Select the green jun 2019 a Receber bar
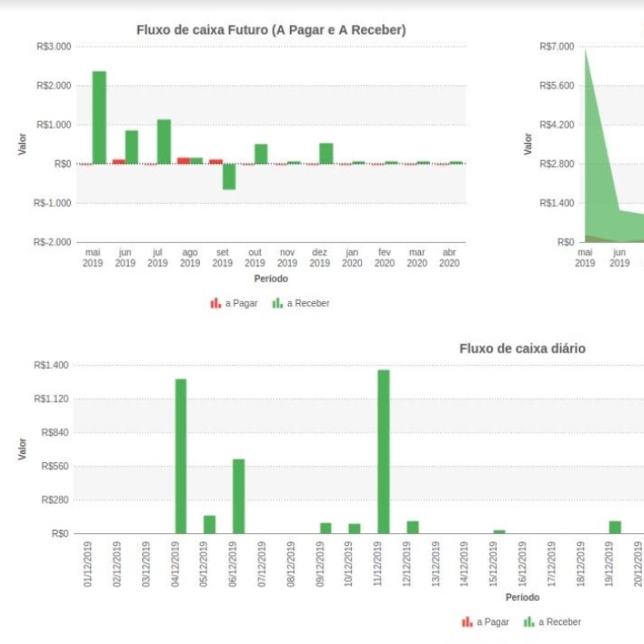The width and height of the screenshot is (644, 644). coord(132,148)
